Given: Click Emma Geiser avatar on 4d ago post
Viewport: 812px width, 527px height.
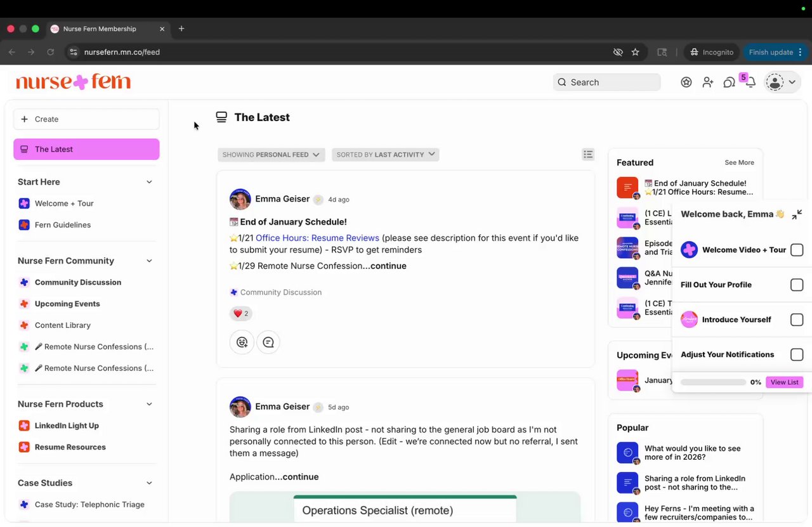Looking at the screenshot, I should 240,199.
